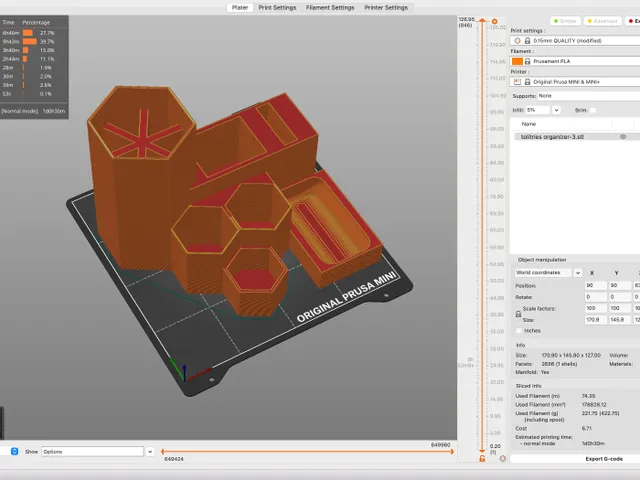This screenshot has width=640, height=480.
Task: Click the lock icon beside Prusament PLA
Action: [527, 61]
